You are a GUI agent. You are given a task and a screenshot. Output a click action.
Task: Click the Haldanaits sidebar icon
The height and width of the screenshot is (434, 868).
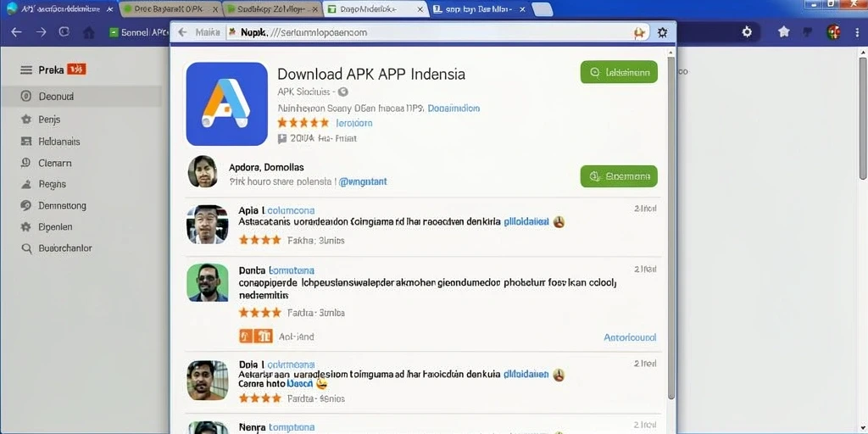(x=25, y=142)
